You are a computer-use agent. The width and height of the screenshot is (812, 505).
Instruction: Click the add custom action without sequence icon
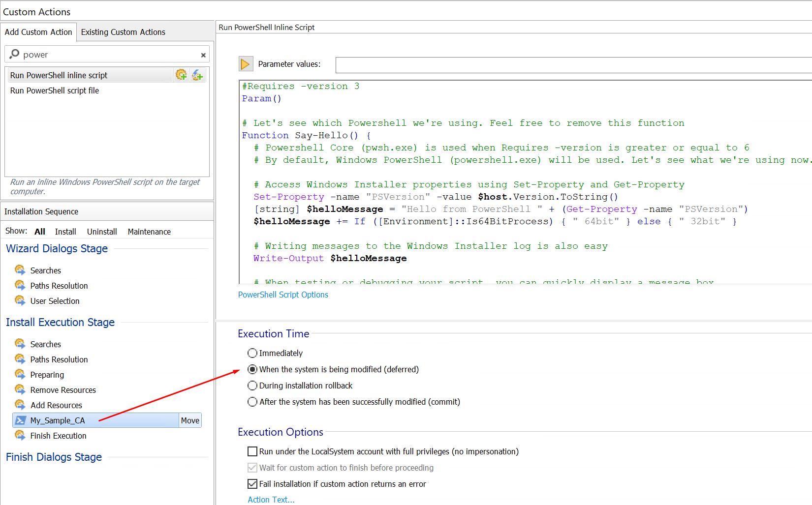coord(197,75)
